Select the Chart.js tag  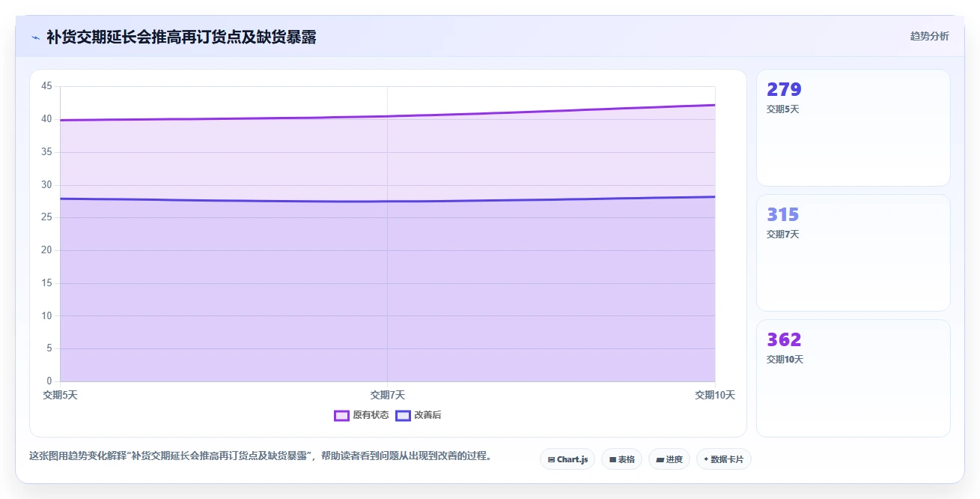567,459
